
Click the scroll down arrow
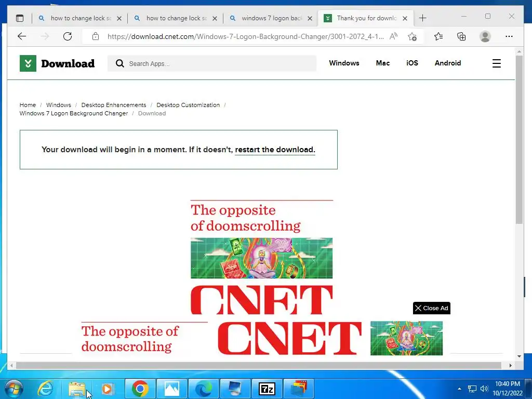(x=519, y=356)
